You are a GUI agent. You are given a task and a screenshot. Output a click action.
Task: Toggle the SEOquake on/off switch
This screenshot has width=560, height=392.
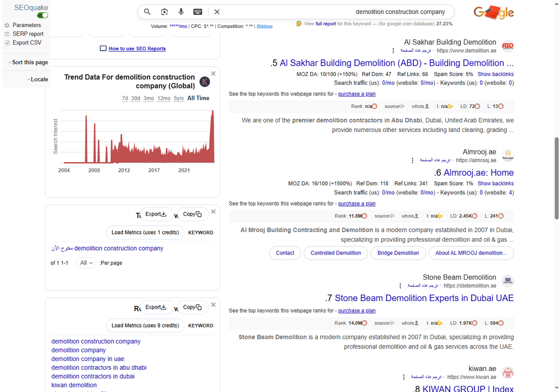(43, 15)
